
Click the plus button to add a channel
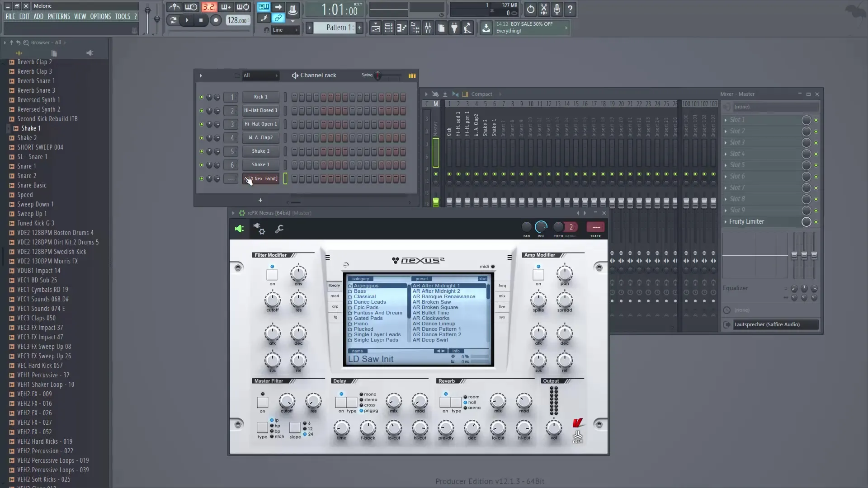pyautogui.click(x=261, y=200)
